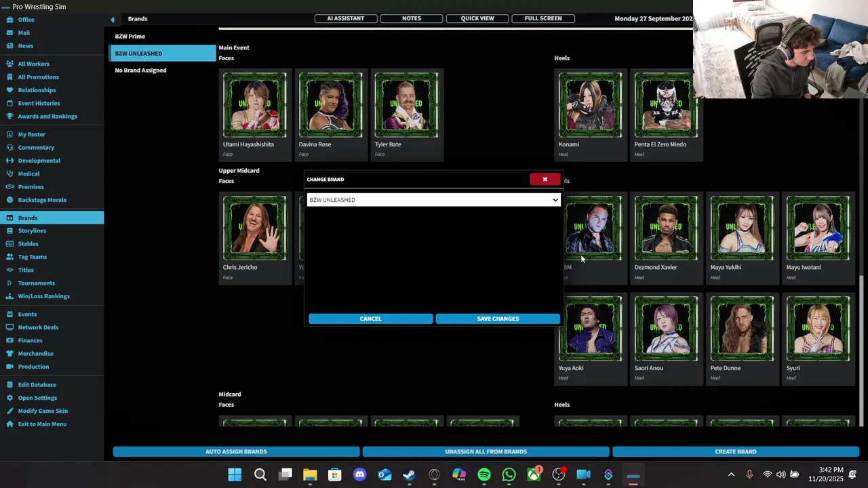Screen dimensions: 868x488
Task: Open Merchandise section
Action: tap(35, 354)
